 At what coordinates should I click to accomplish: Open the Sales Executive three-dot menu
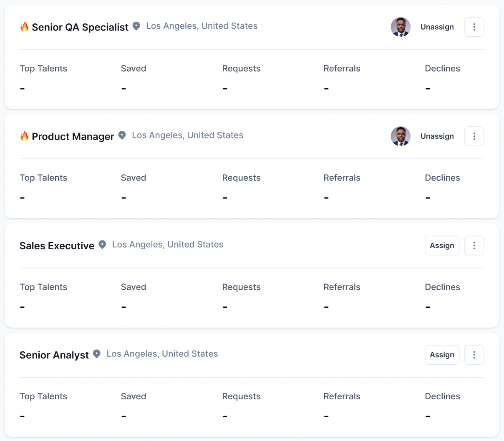coord(474,246)
